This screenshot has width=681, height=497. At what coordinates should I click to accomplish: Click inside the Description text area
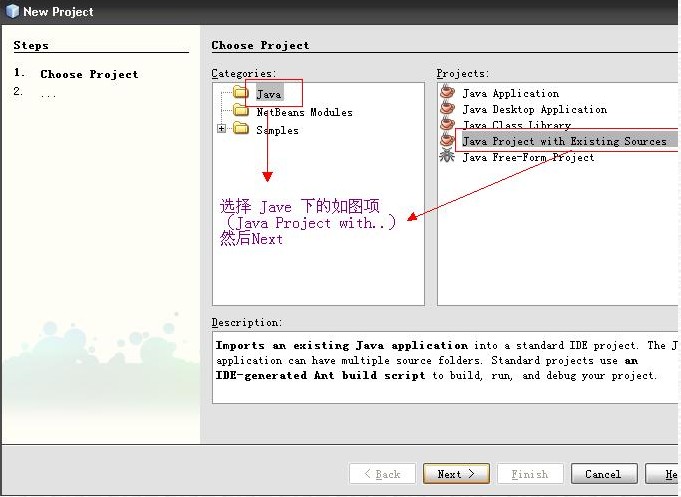446,368
